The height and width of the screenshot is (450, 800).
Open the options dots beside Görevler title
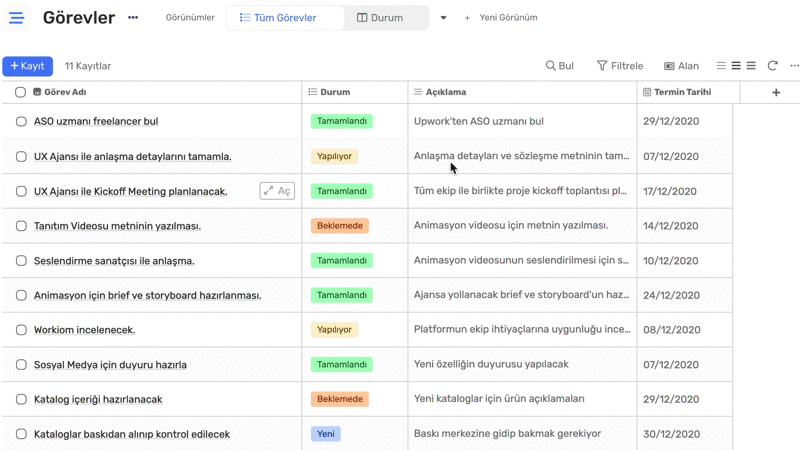click(x=133, y=17)
